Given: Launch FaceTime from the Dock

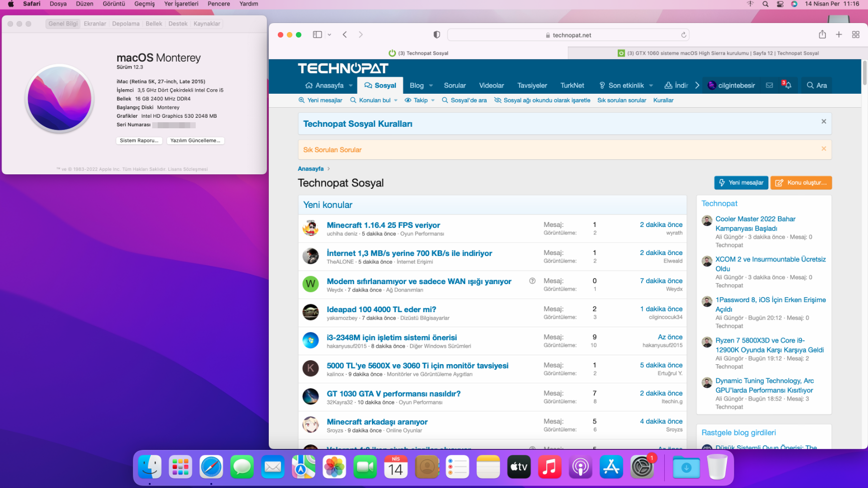Looking at the screenshot, I should tap(365, 467).
